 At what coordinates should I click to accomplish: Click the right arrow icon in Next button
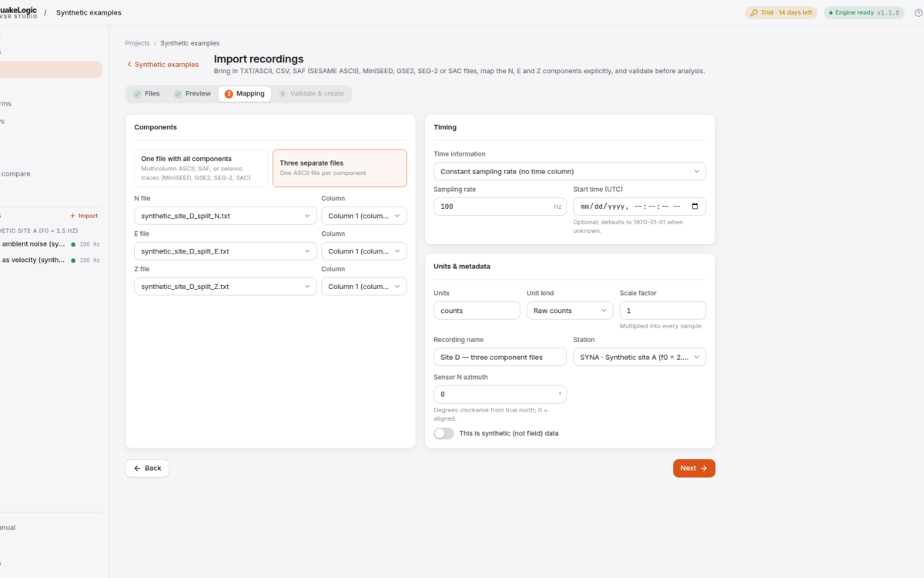click(704, 469)
